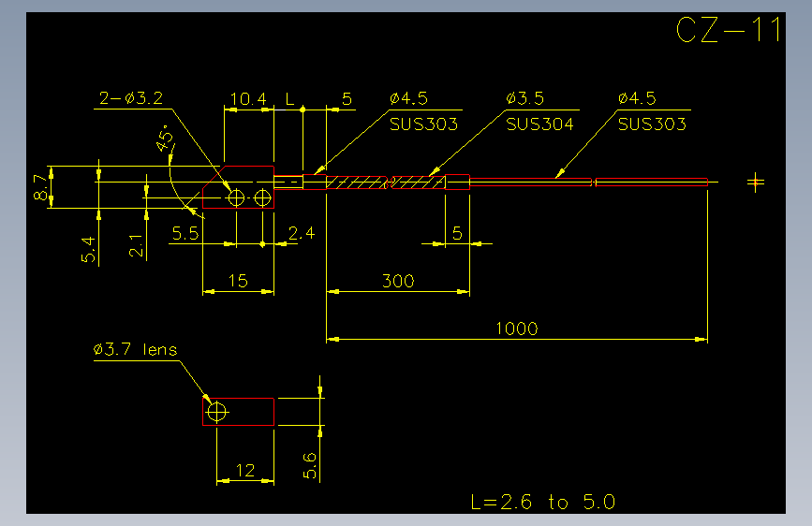Click the 10.4 dimension value
The image size is (812, 526).
pos(248,98)
